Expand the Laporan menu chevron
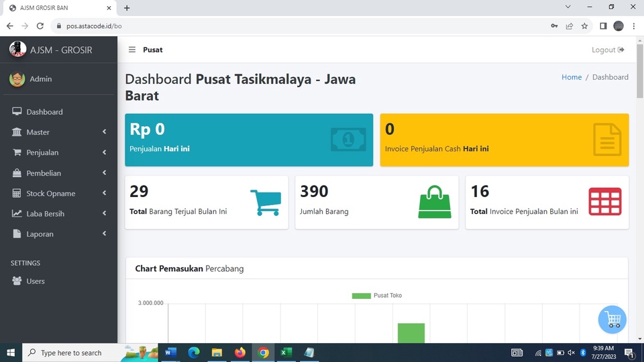This screenshot has width=644, height=362. [x=105, y=233]
